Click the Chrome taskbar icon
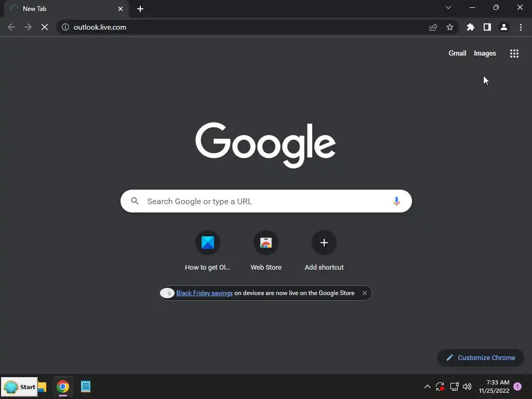The height and width of the screenshot is (399, 532). (63, 387)
